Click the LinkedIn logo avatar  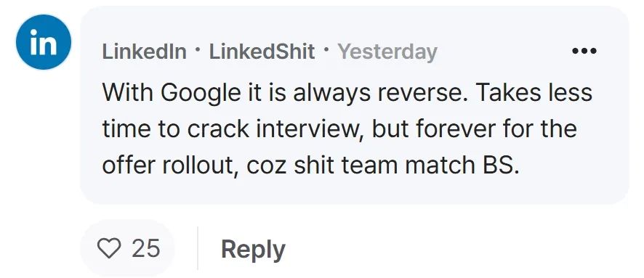(x=43, y=42)
